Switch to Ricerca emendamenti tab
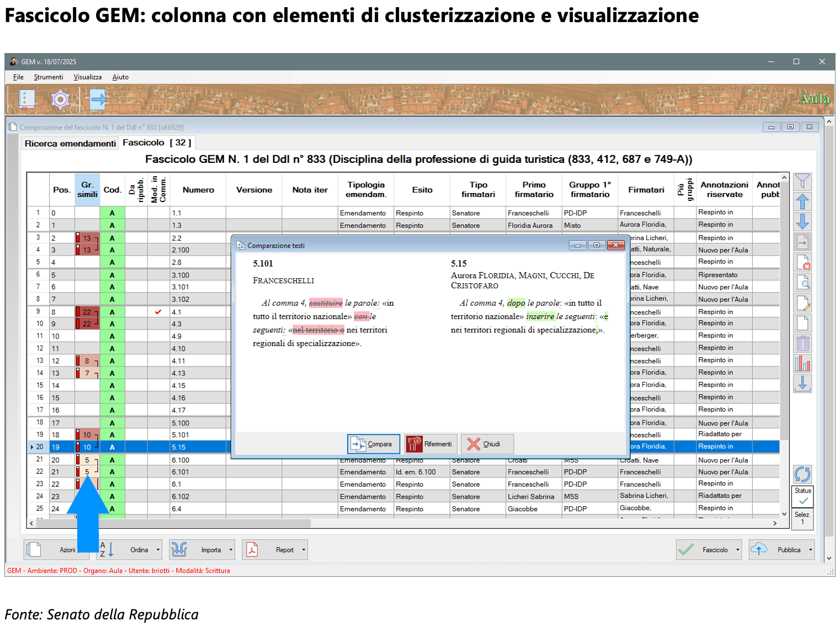840x626 pixels. tap(70, 144)
